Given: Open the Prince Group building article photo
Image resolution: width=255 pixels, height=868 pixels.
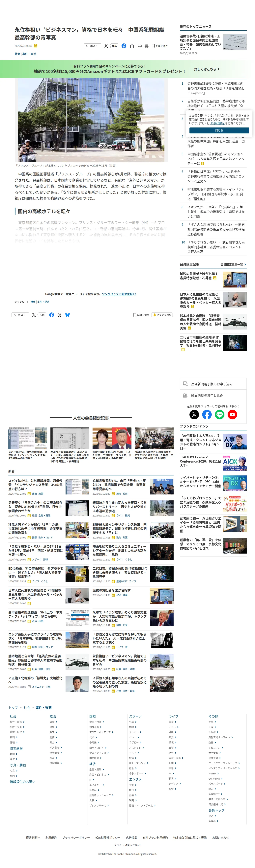Looking at the screenshot, I should tap(91, 120).
